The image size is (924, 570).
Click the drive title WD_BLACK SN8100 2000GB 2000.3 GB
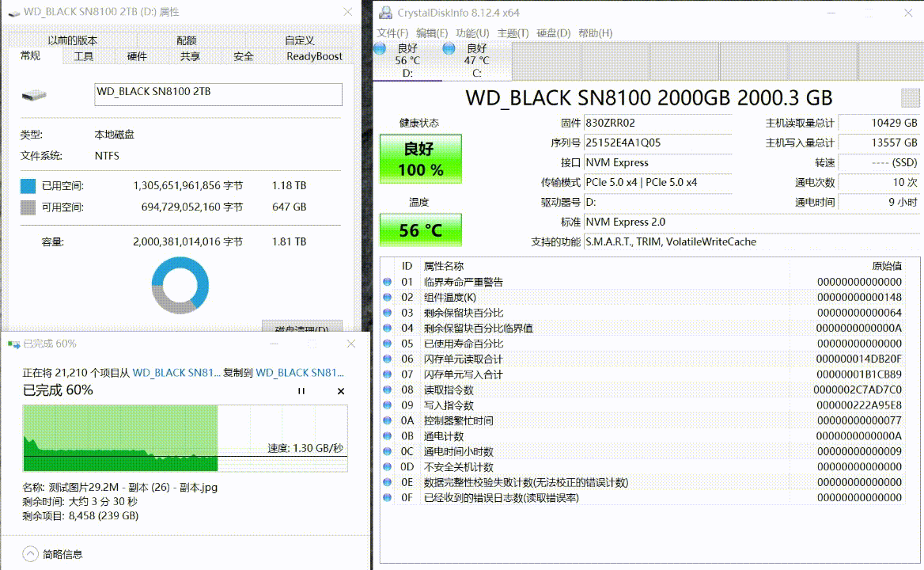point(649,98)
